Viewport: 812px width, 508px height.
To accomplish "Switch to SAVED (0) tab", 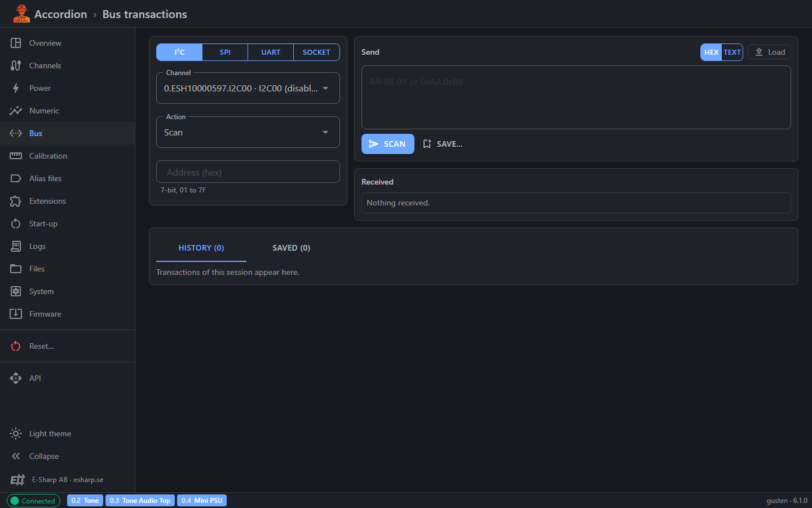I will coord(291,248).
